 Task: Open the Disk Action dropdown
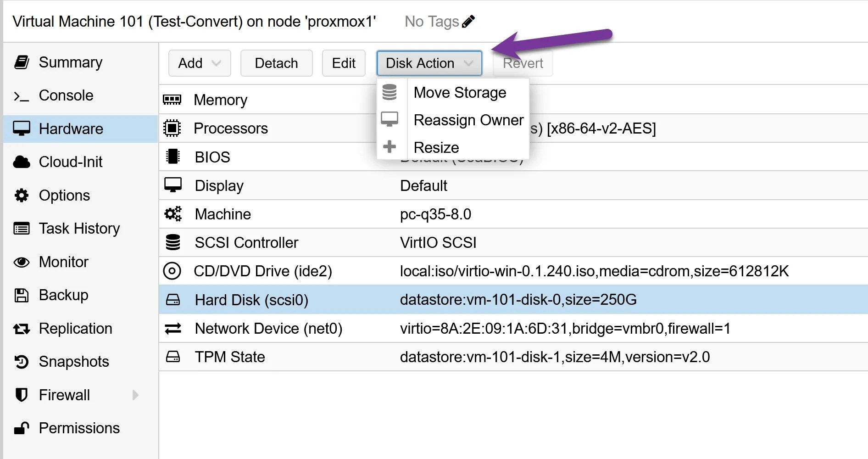point(428,63)
